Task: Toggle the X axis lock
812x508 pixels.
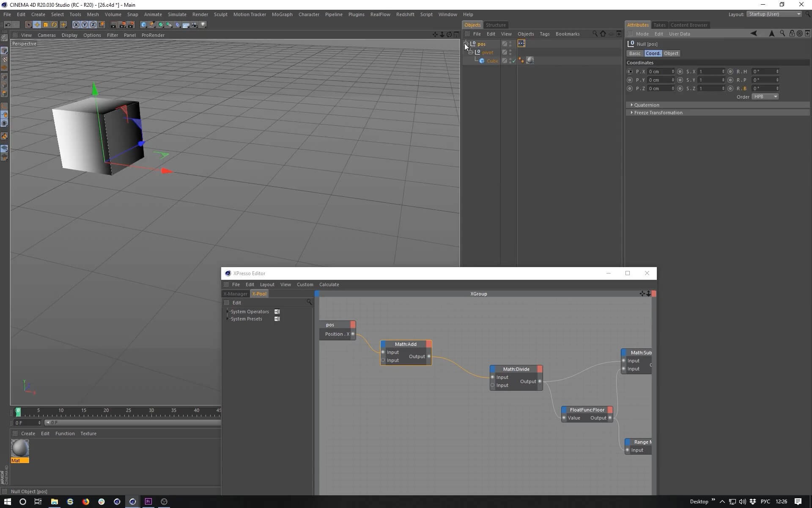Action: coord(76,25)
